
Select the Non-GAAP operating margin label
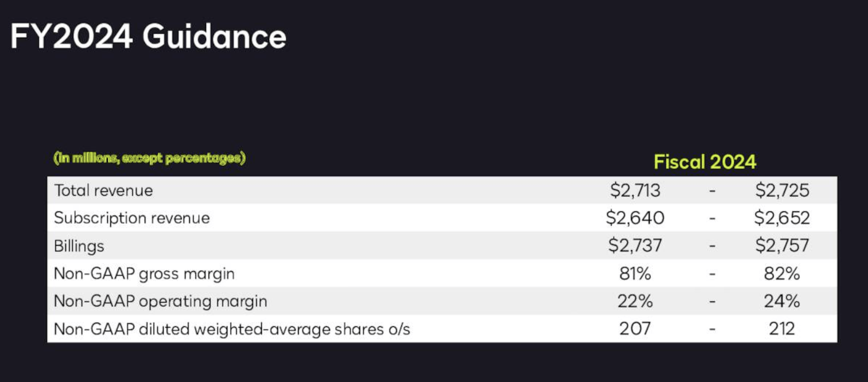pyautogui.click(x=161, y=301)
